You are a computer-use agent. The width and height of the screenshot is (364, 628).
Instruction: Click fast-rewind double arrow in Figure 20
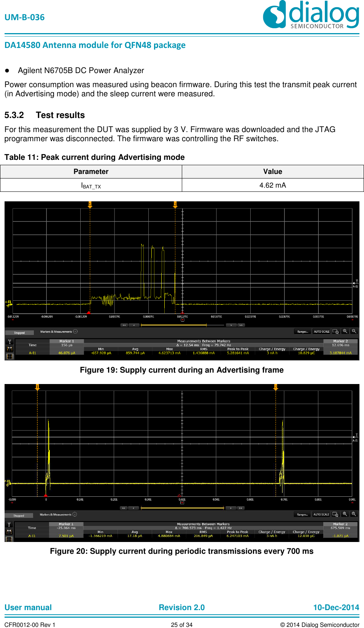pos(124,508)
